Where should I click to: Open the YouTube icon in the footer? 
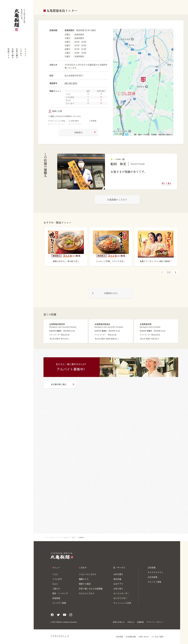[x=64, y=615]
